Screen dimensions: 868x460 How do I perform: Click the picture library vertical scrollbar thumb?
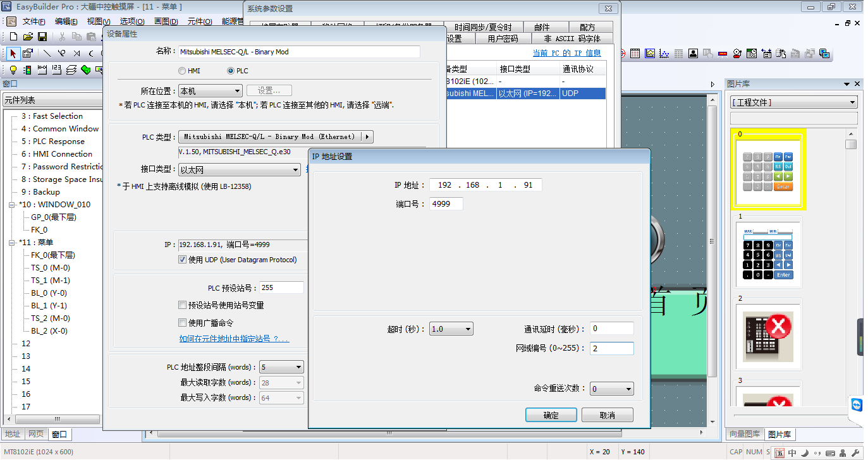852,144
